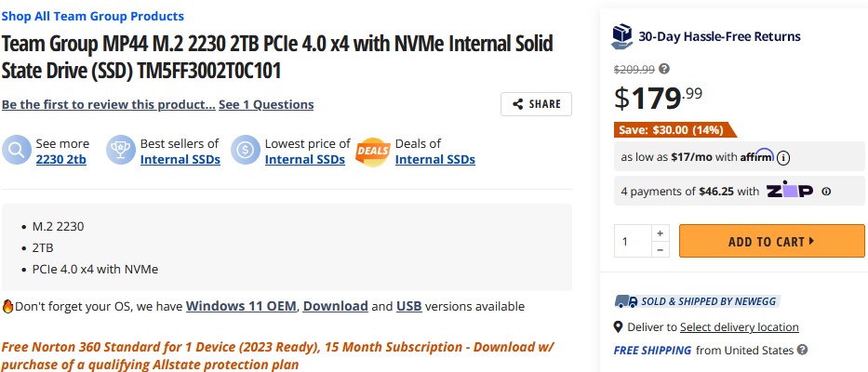Image resolution: width=868 pixels, height=372 pixels.
Task: Click the Lowest price dollar icon
Action: pyautogui.click(x=247, y=151)
